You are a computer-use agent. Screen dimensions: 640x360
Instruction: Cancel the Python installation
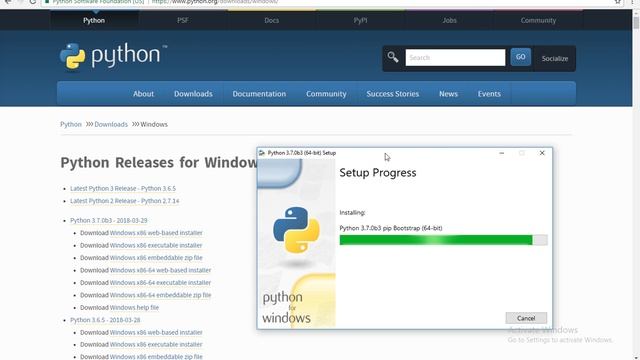[x=526, y=318]
